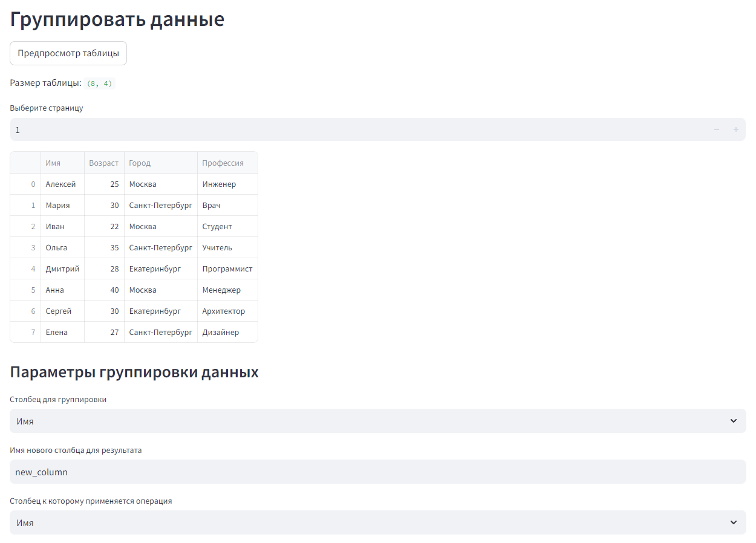Click the 'Студент' cell

227,226
